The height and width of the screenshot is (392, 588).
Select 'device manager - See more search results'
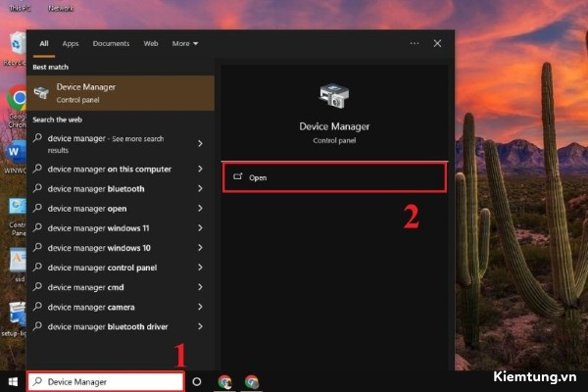coord(121,144)
